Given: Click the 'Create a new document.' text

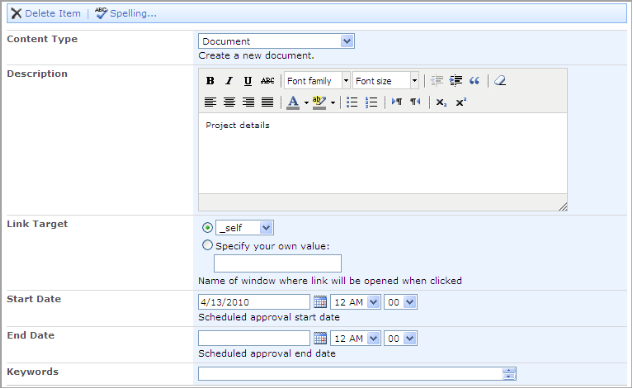Looking at the screenshot, I should pos(256,56).
